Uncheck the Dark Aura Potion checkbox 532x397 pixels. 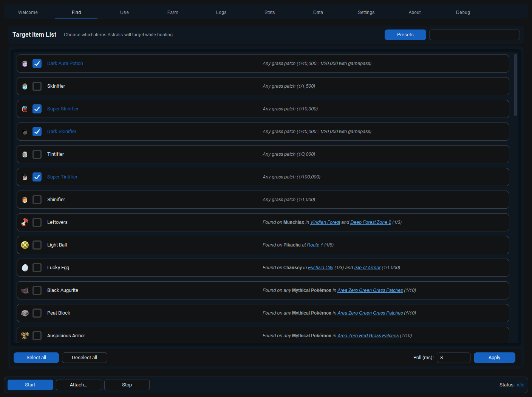click(37, 64)
